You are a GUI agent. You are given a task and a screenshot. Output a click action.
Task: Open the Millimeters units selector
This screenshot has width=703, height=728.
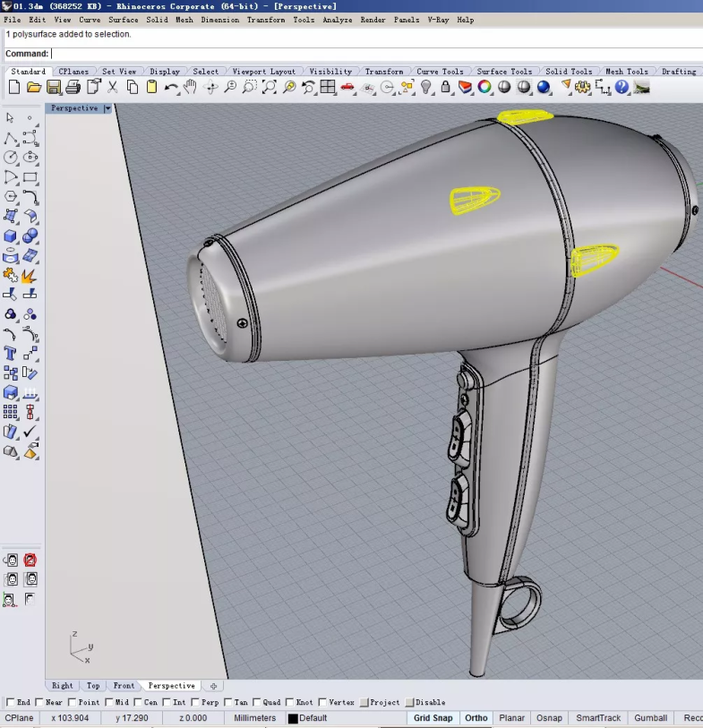click(255, 718)
